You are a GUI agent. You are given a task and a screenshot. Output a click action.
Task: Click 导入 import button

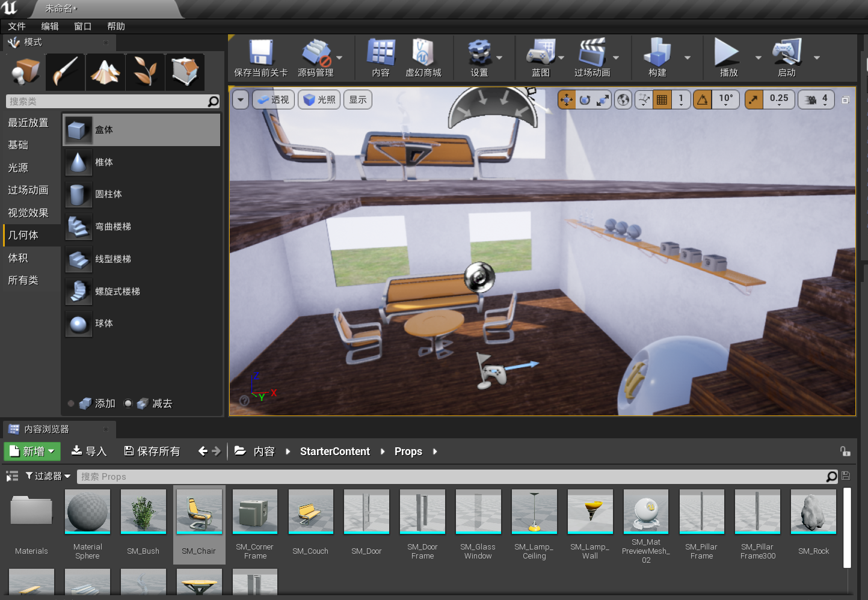[x=89, y=452]
